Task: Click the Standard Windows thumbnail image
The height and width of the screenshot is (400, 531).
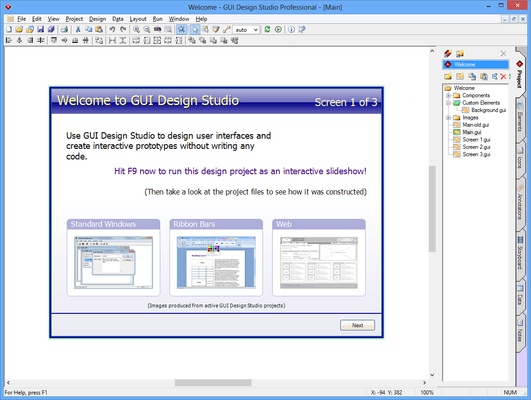Action: (x=113, y=262)
